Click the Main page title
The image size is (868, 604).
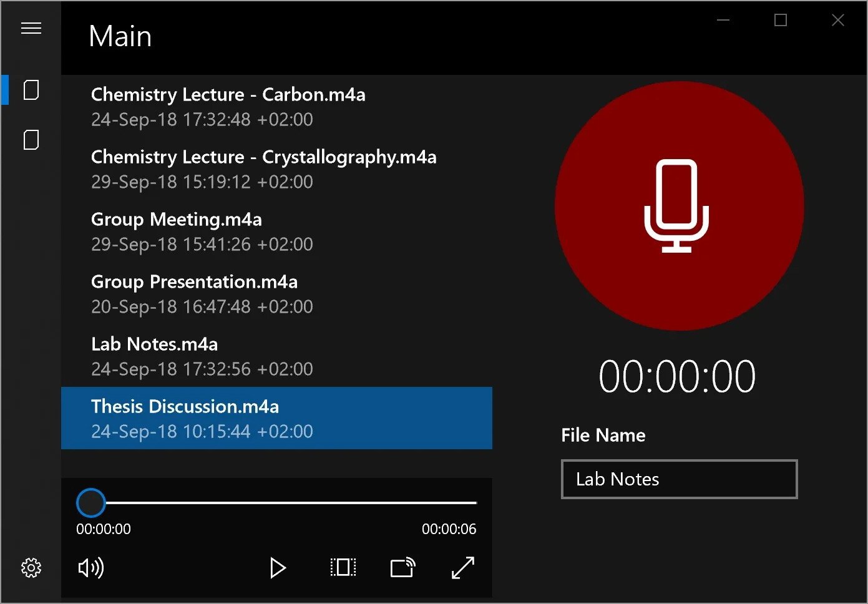coord(120,36)
